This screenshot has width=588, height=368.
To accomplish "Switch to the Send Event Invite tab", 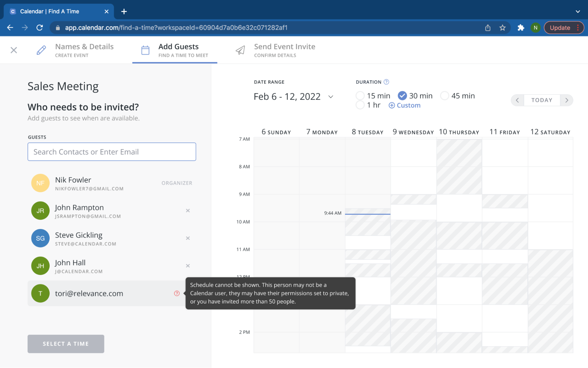I will 284,50.
